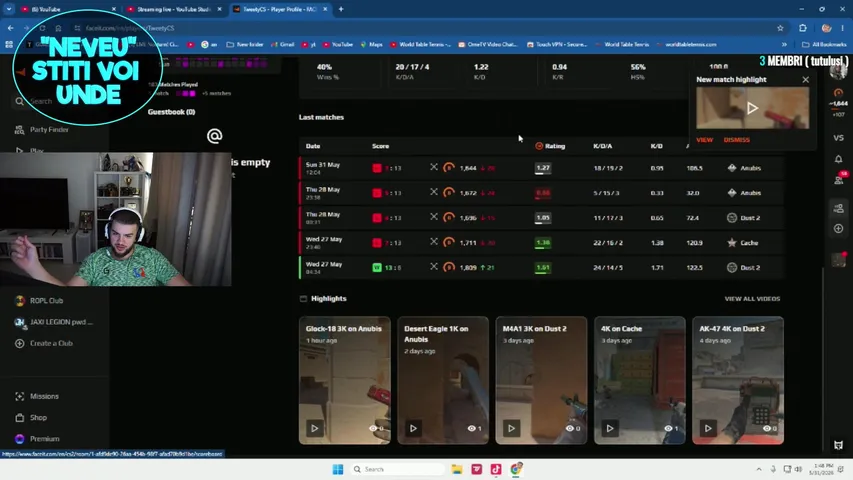Open the Wed 27 May 04:34 match
The height and width of the screenshot is (480, 853).
coord(541,268)
